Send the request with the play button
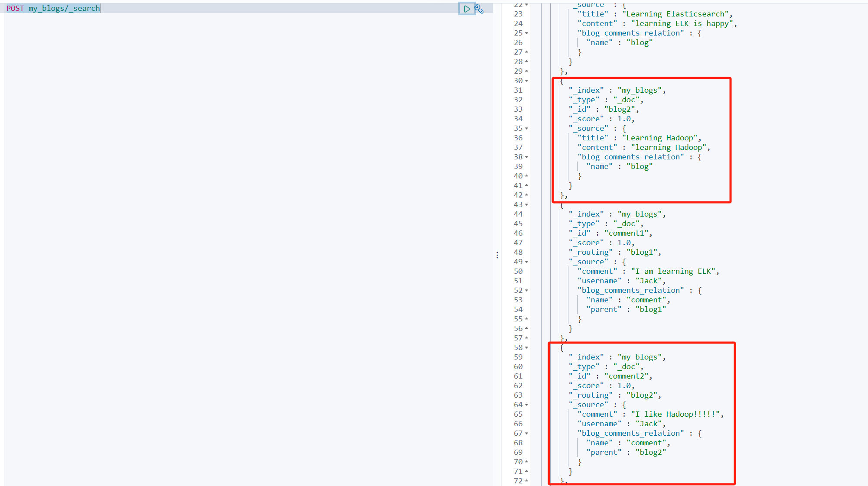This screenshot has height=486, width=868. point(467,9)
